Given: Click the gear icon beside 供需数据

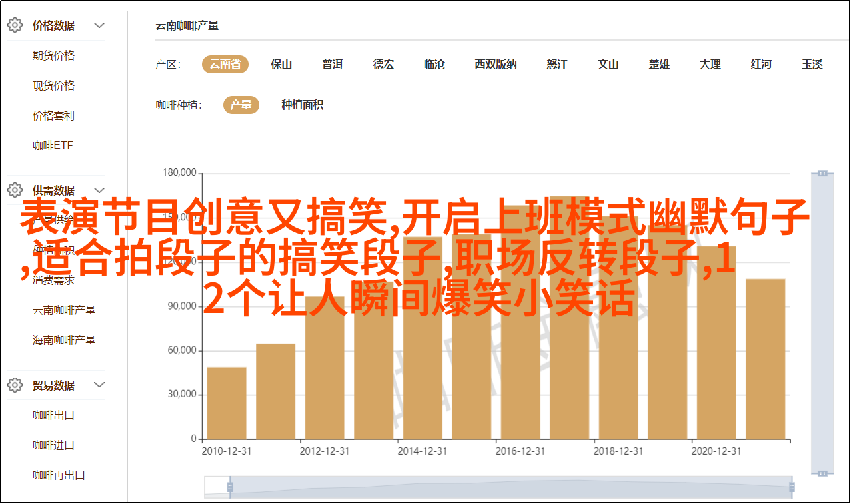Looking at the screenshot, I should click(15, 190).
